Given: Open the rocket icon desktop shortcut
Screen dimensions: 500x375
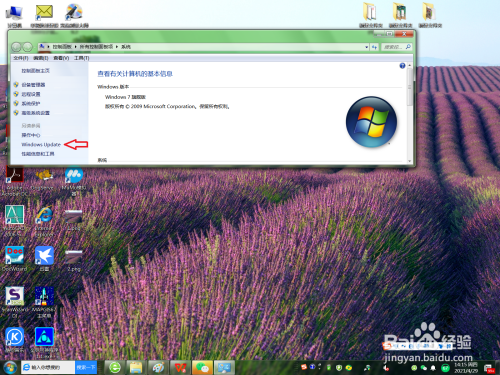Looking at the screenshot, I should coord(44,302).
